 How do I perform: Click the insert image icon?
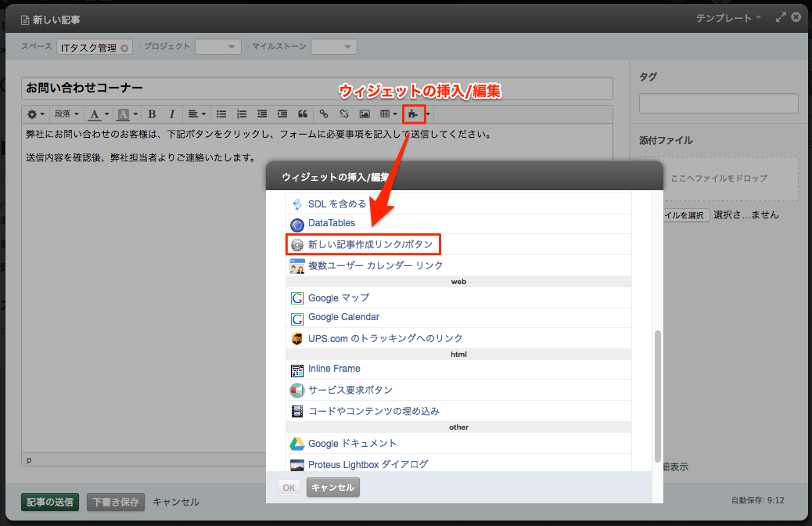click(x=365, y=114)
